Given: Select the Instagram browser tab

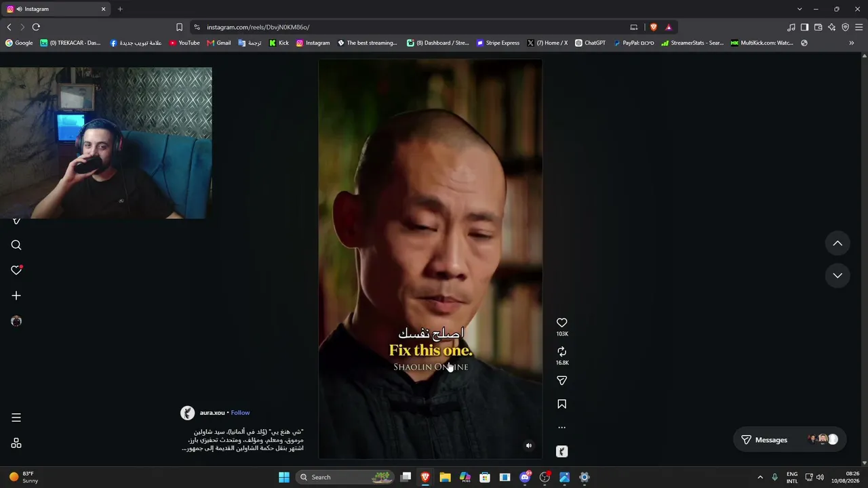Looking at the screenshot, I should 56,9.
